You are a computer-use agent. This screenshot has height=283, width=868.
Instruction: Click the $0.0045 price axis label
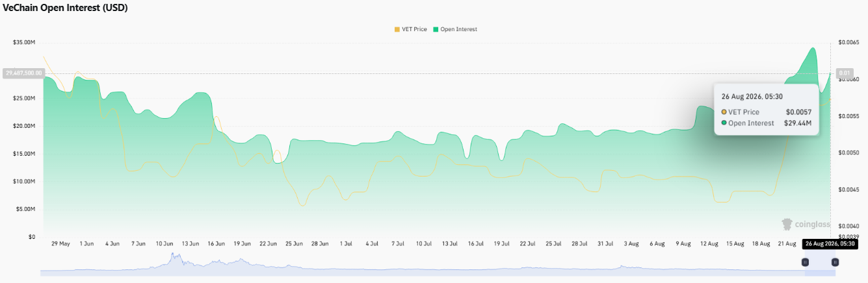(847, 190)
